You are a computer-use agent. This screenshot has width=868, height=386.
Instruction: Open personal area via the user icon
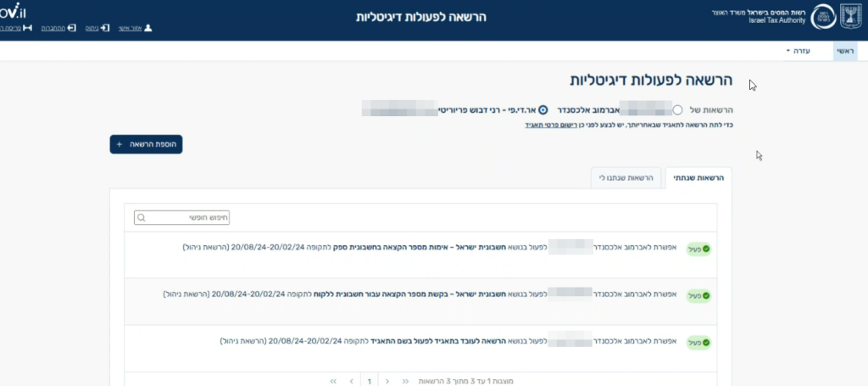click(x=147, y=28)
